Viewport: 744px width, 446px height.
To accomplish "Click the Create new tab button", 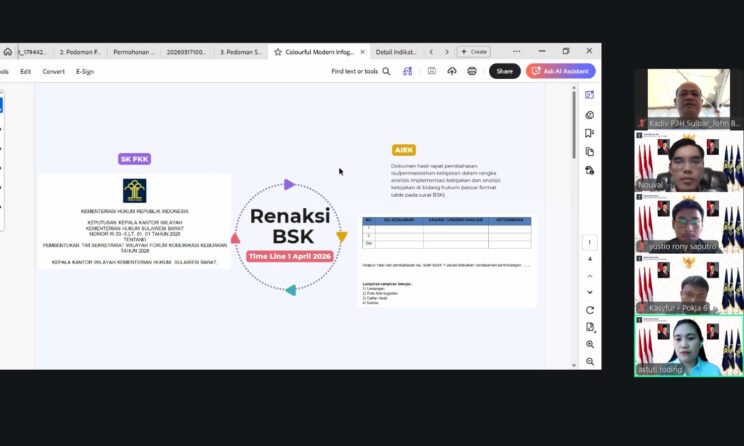I will (473, 51).
